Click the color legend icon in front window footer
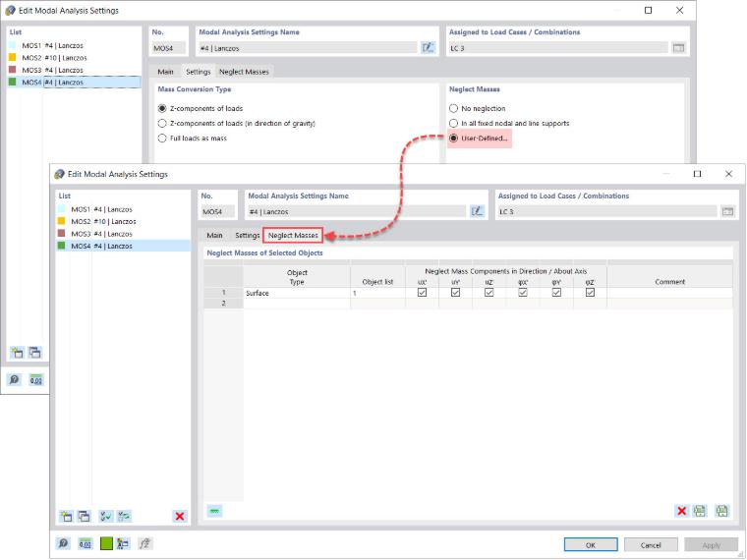The height and width of the screenshot is (560, 747). click(124, 543)
